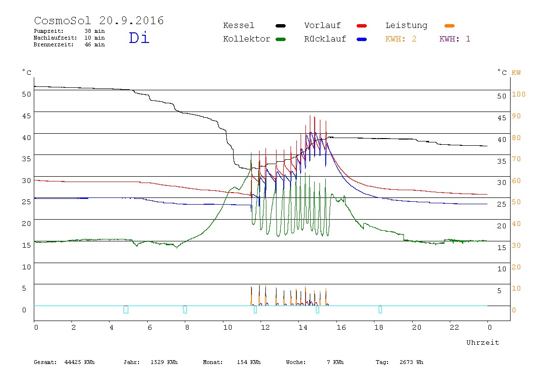Click the "Uhrzeit" time axis label
Image resolution: width=554 pixels, height=392 pixels.
[x=483, y=342]
